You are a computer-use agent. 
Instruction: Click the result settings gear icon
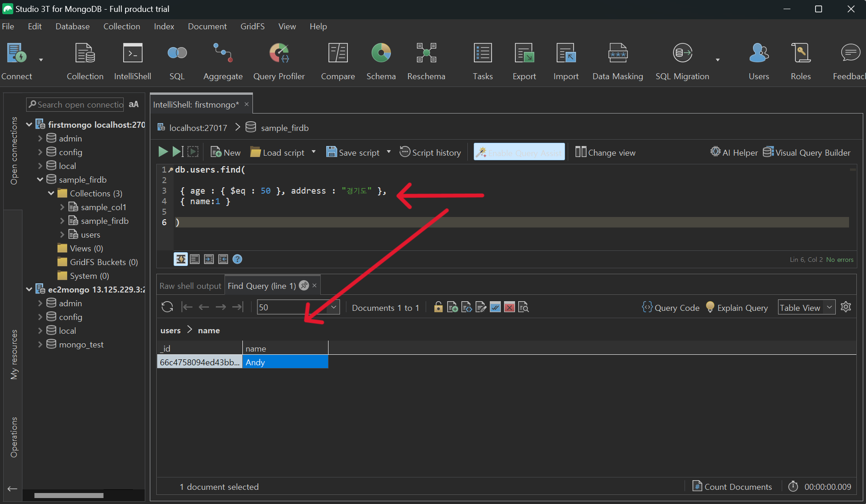coord(846,307)
